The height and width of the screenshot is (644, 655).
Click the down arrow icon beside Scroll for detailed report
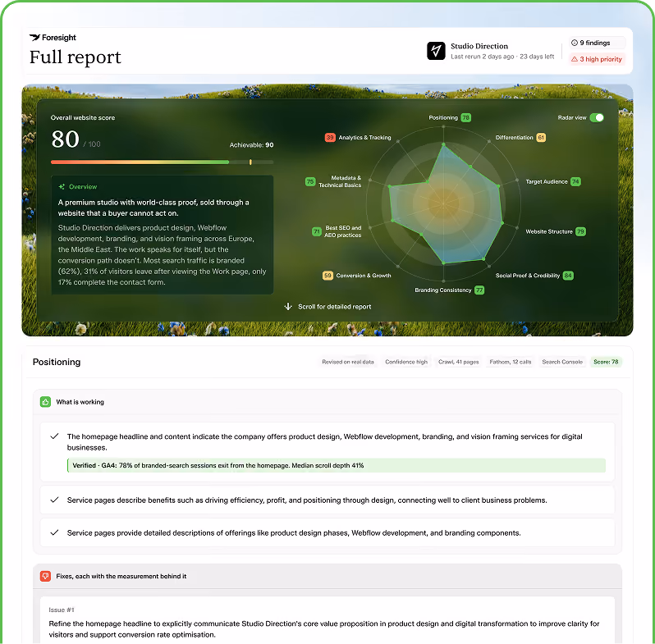288,307
